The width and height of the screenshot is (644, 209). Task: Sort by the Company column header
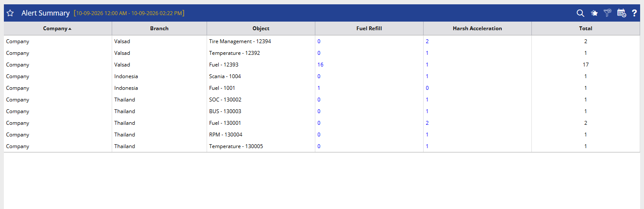coord(57,28)
